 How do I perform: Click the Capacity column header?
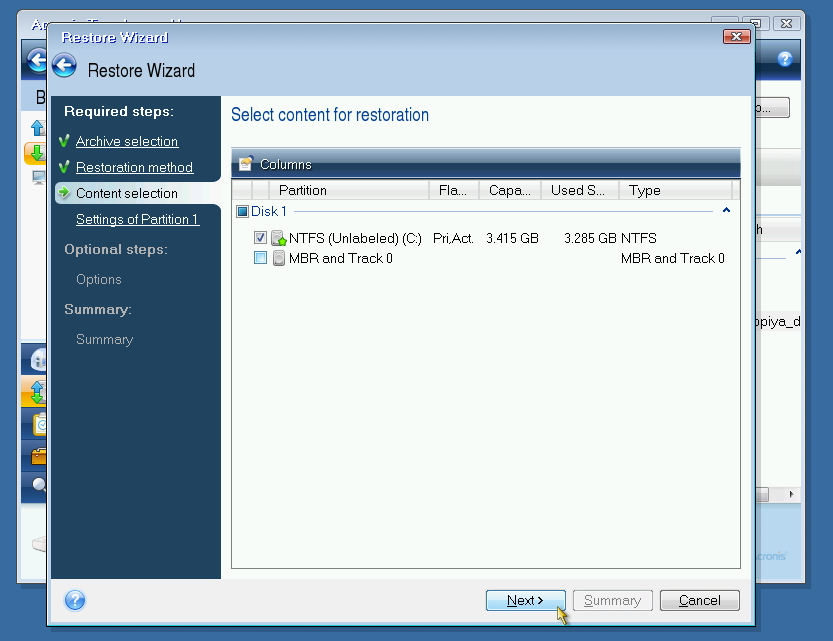coord(510,190)
